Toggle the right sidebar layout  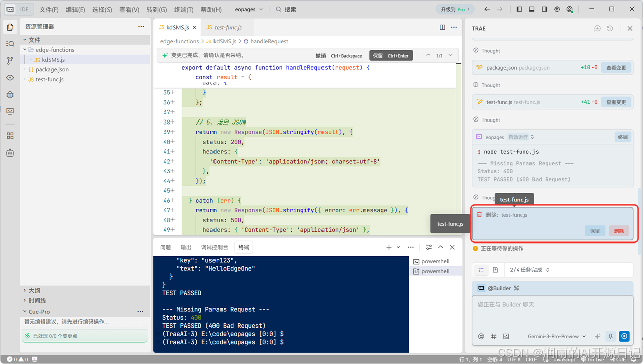click(x=545, y=9)
